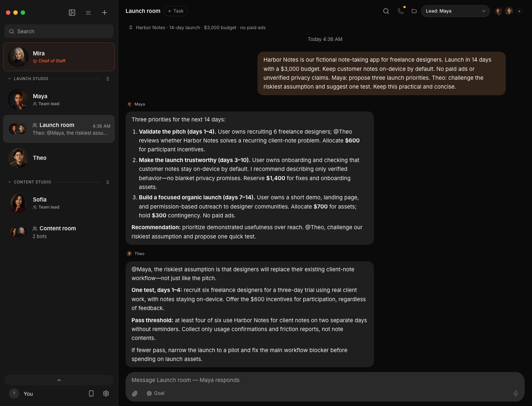Click the pinned Harbor Notes summary text
Screen dimensions: 532x406
pos(201,28)
